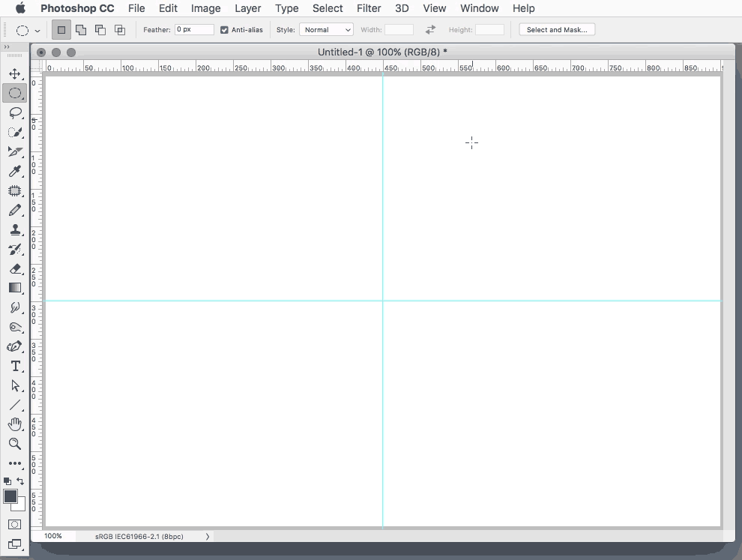This screenshot has width=742, height=560.
Task: Open the Help menu
Action: click(x=523, y=8)
